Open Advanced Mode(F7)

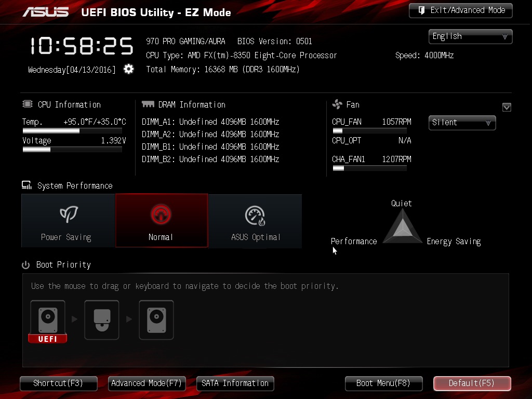point(147,383)
